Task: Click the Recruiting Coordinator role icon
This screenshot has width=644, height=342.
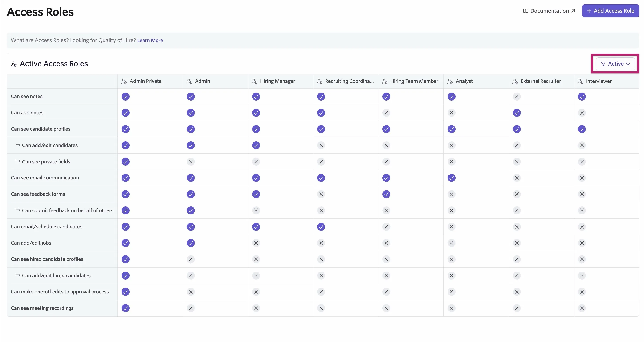Action: [x=320, y=81]
